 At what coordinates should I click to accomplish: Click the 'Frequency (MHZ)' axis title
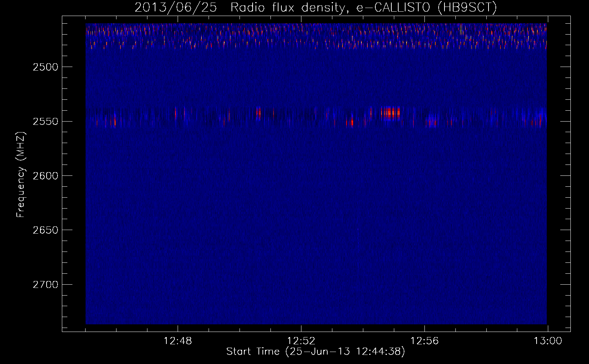21,175
